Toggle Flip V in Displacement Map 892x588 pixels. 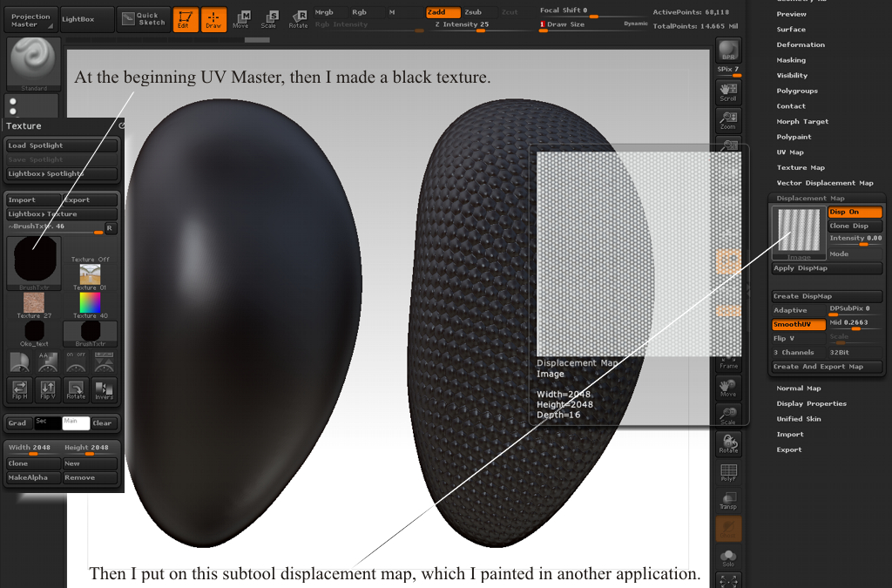[x=799, y=338]
